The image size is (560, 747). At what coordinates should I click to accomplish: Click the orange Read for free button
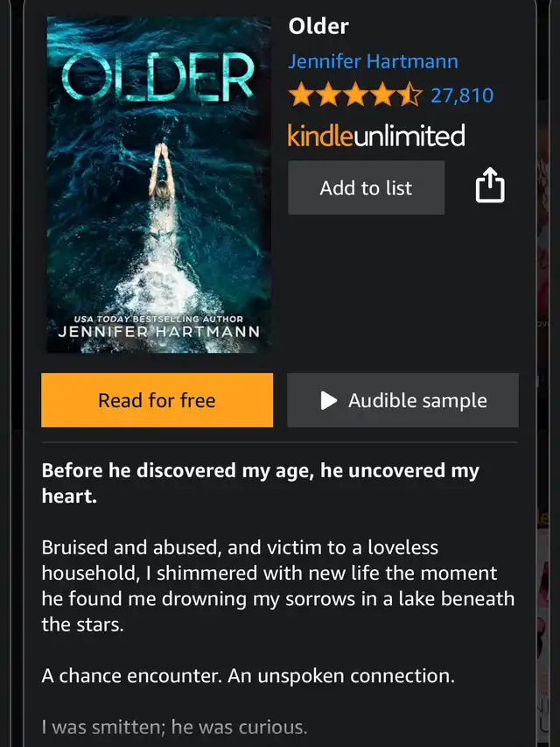(157, 400)
